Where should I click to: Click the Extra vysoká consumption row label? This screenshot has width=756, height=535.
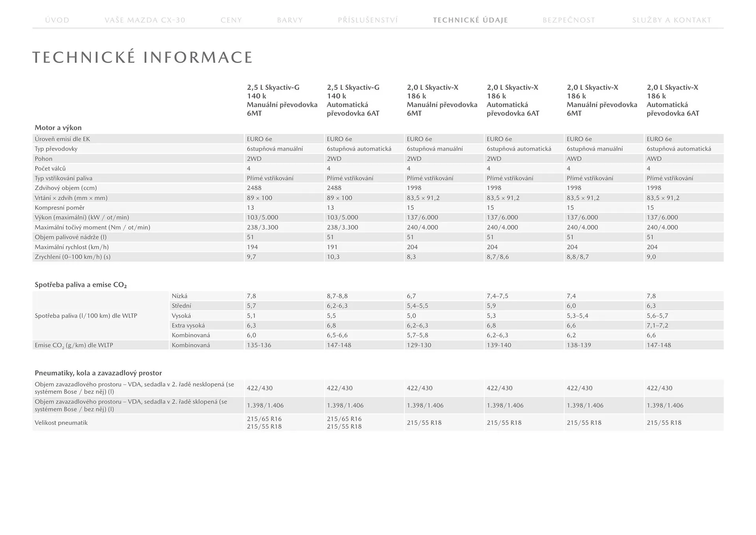click(x=188, y=325)
